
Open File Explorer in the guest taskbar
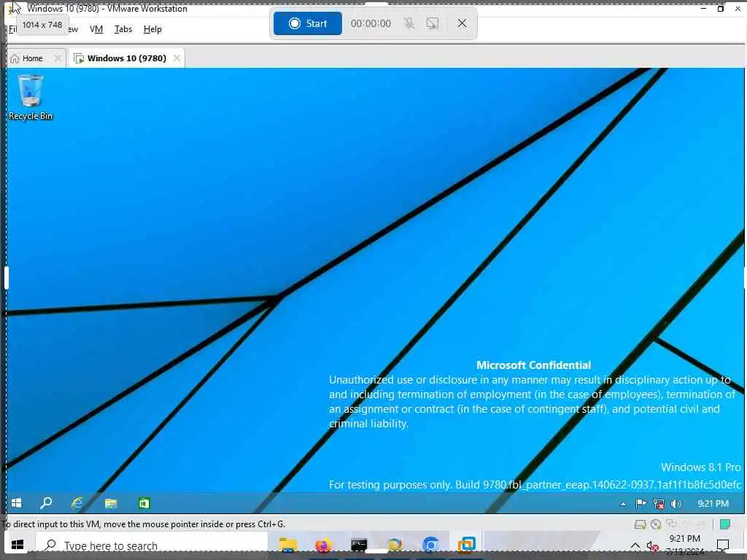click(x=111, y=503)
